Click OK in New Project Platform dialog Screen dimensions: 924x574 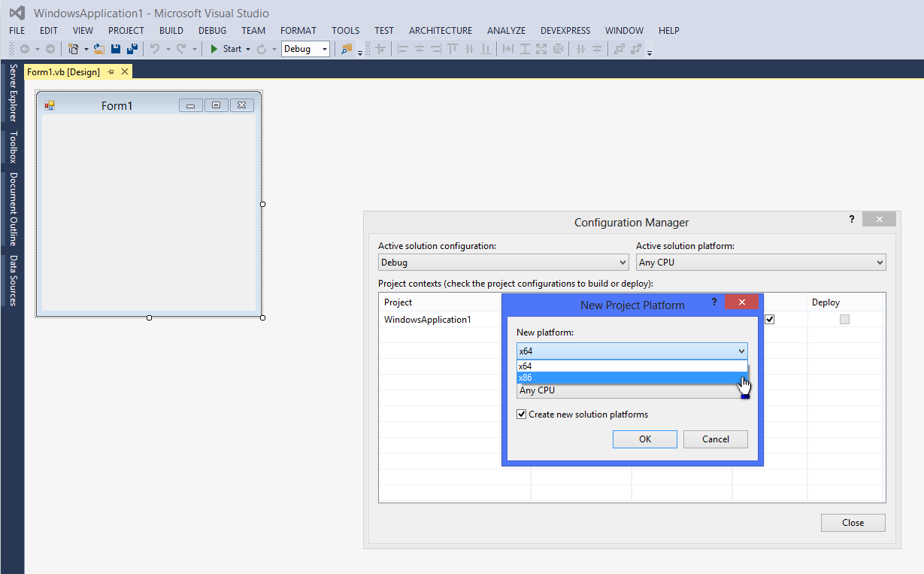pos(644,439)
